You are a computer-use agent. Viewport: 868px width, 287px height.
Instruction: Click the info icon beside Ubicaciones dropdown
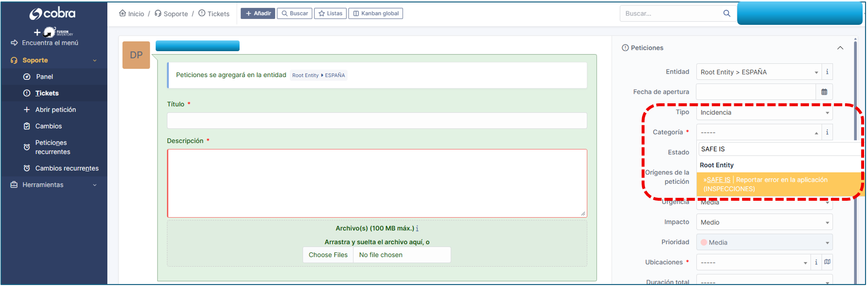816,262
